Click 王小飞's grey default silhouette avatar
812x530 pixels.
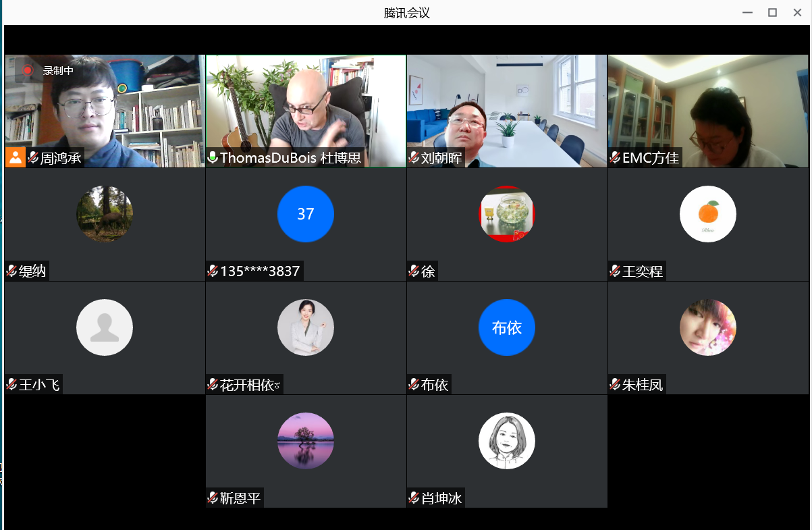click(x=105, y=327)
